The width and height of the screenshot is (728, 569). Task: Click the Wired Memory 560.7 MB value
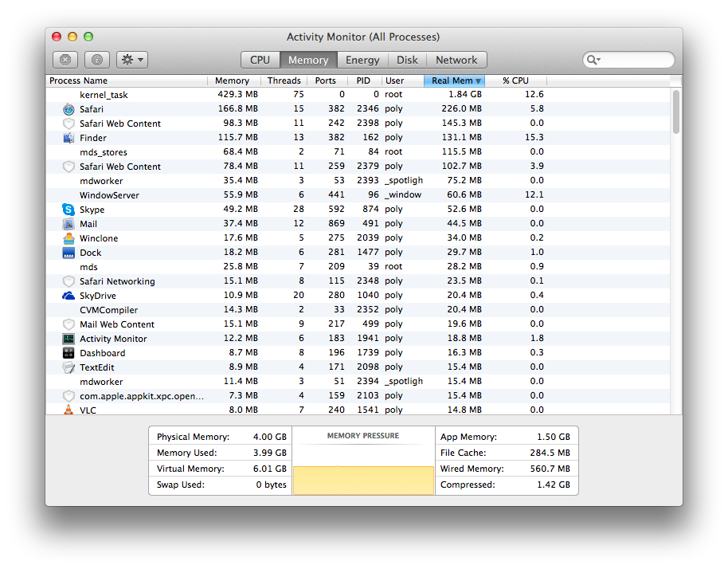point(550,469)
